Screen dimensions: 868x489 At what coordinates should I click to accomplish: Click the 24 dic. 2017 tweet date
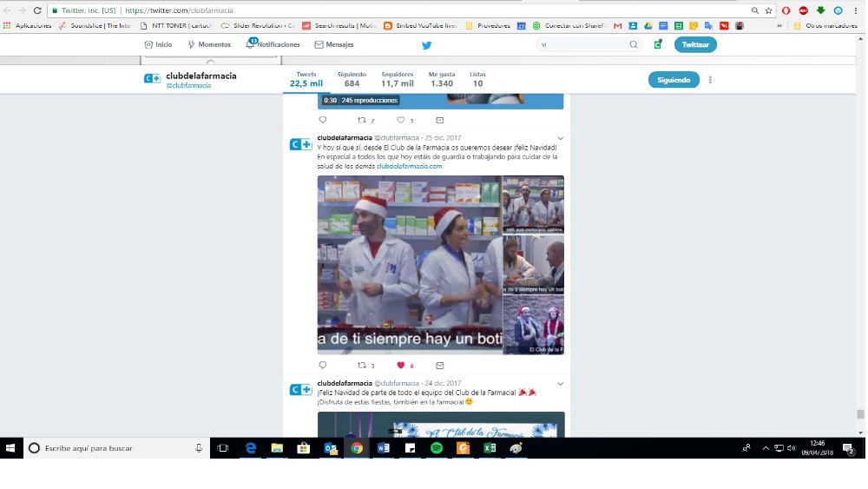tap(443, 383)
